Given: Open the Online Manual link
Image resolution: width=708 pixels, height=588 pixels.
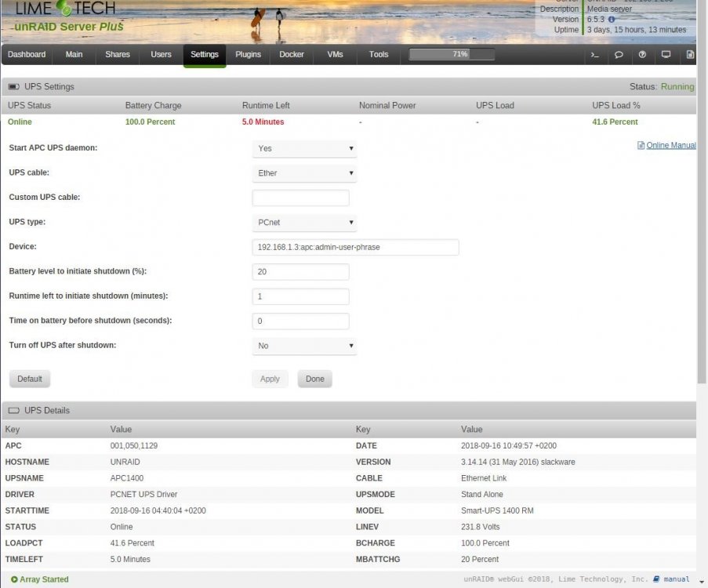Looking at the screenshot, I should 671,145.
